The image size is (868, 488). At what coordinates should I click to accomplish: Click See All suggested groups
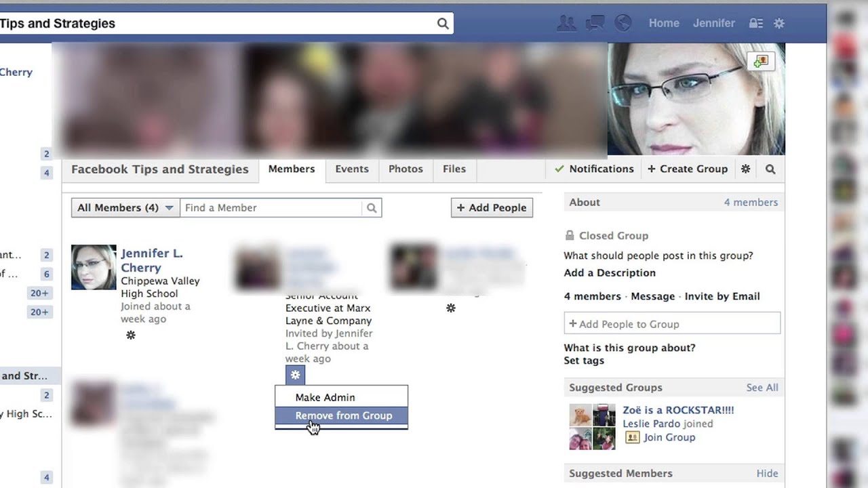click(762, 388)
